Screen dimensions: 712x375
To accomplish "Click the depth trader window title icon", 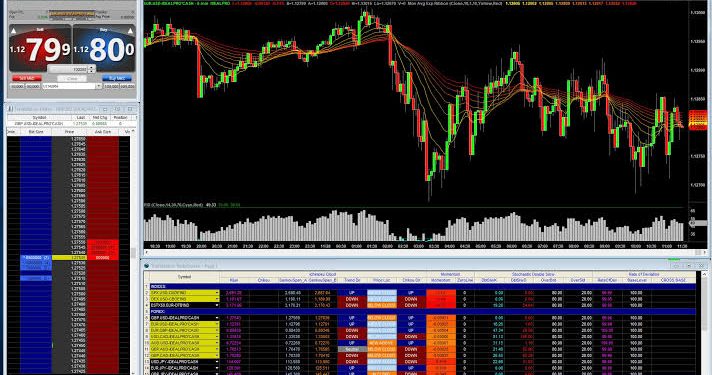I will [x=10, y=109].
